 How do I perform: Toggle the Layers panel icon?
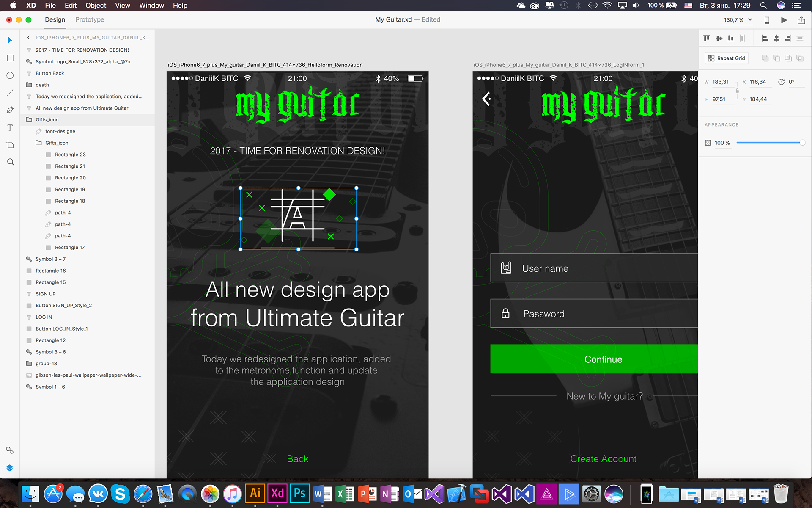tap(10, 468)
